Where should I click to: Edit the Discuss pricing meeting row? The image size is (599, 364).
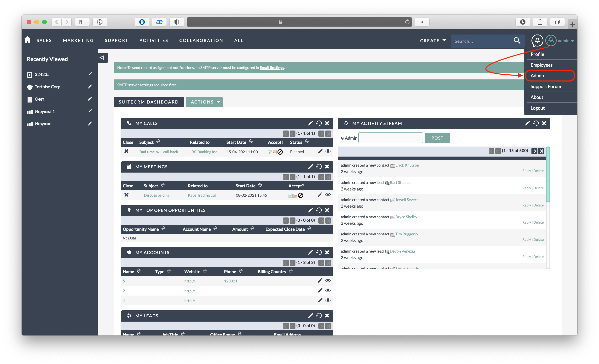(320, 195)
